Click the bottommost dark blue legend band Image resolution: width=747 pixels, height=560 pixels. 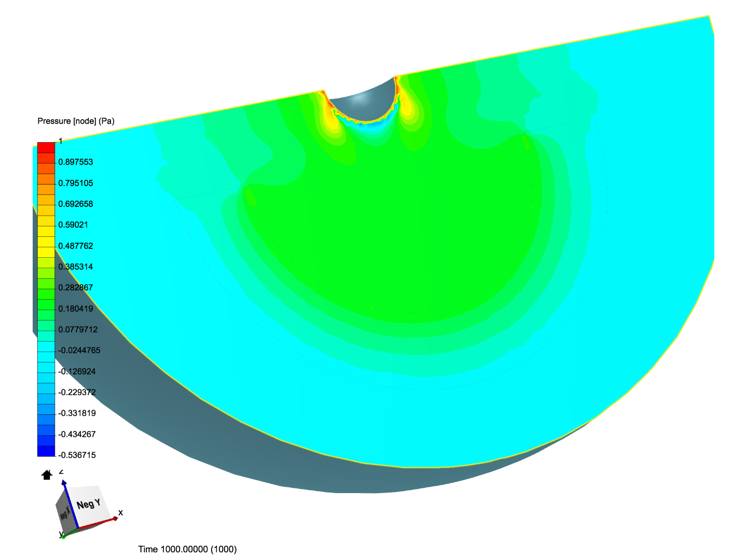point(46,451)
